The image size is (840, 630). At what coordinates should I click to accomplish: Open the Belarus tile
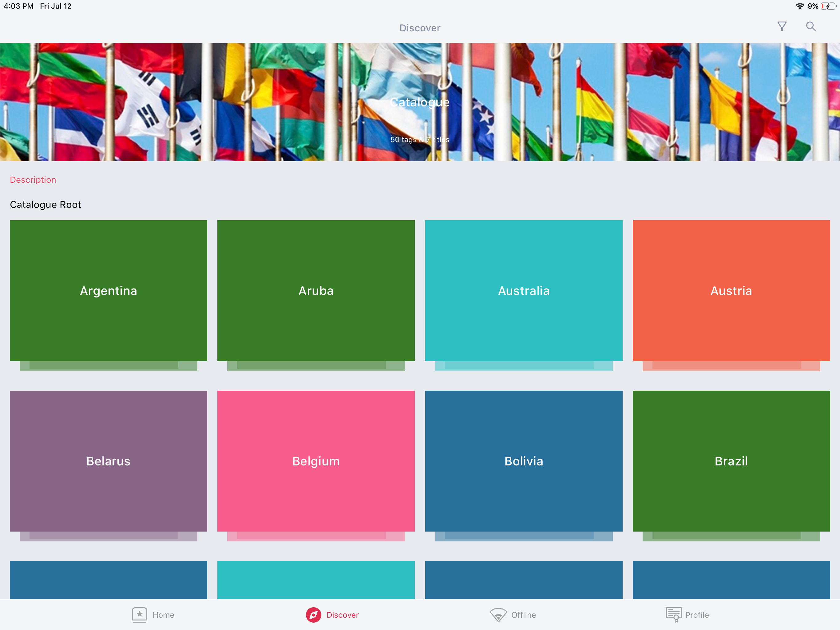click(x=109, y=461)
